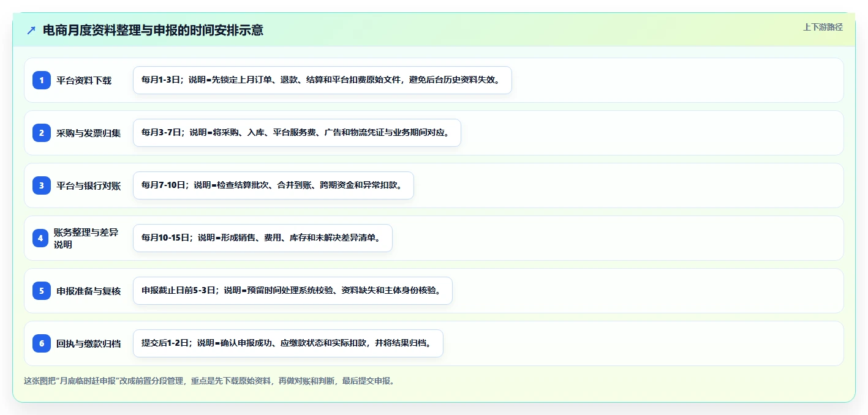Click the step 3 number badge
The image size is (868, 415).
click(x=42, y=185)
